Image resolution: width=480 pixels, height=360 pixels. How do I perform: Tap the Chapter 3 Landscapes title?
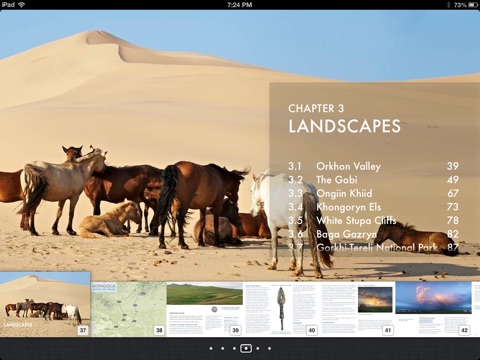point(344,119)
